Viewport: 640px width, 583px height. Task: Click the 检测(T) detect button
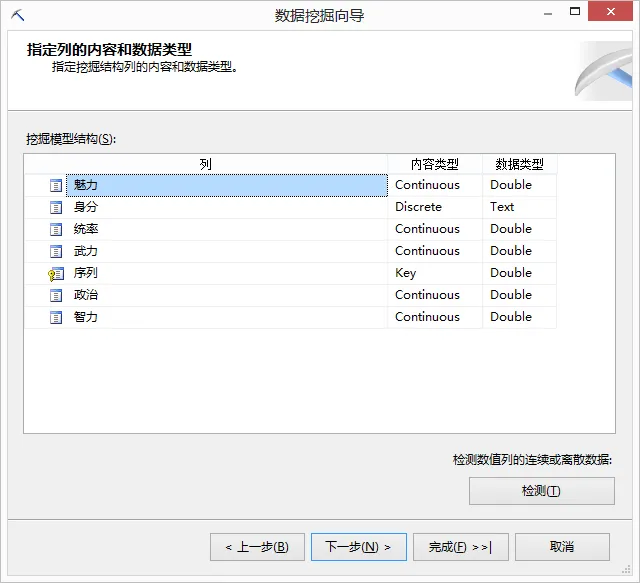coord(542,491)
